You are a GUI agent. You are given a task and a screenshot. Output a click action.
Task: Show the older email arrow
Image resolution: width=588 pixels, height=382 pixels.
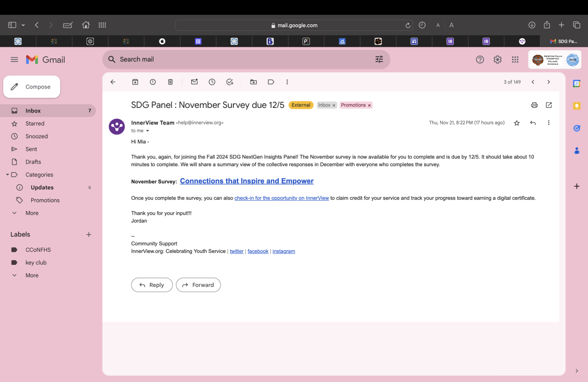click(x=548, y=82)
